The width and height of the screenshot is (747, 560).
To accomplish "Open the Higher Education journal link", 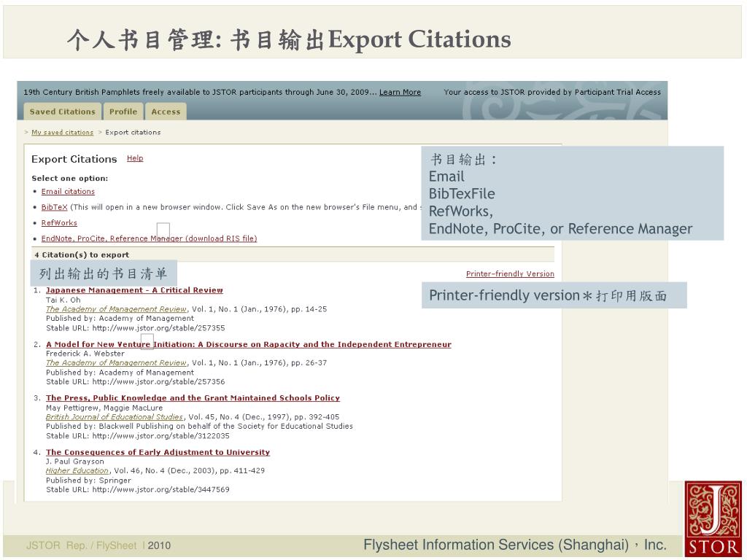I will pos(77,470).
